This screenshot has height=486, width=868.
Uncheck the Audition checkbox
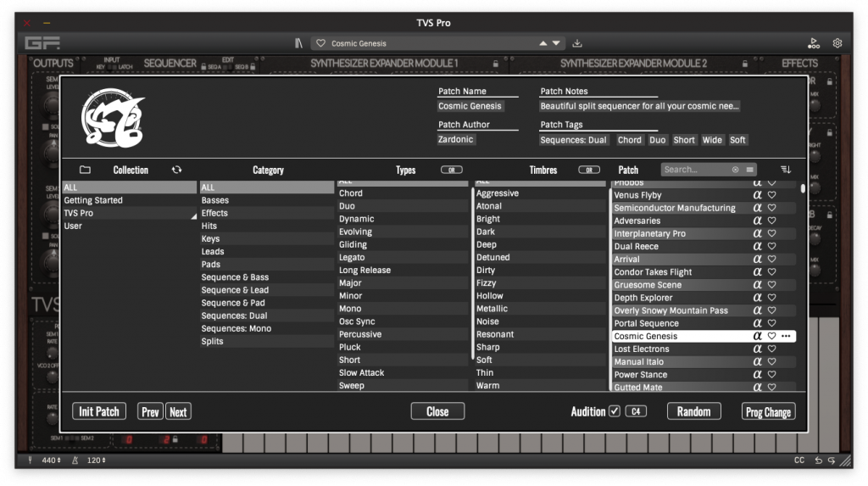point(615,411)
